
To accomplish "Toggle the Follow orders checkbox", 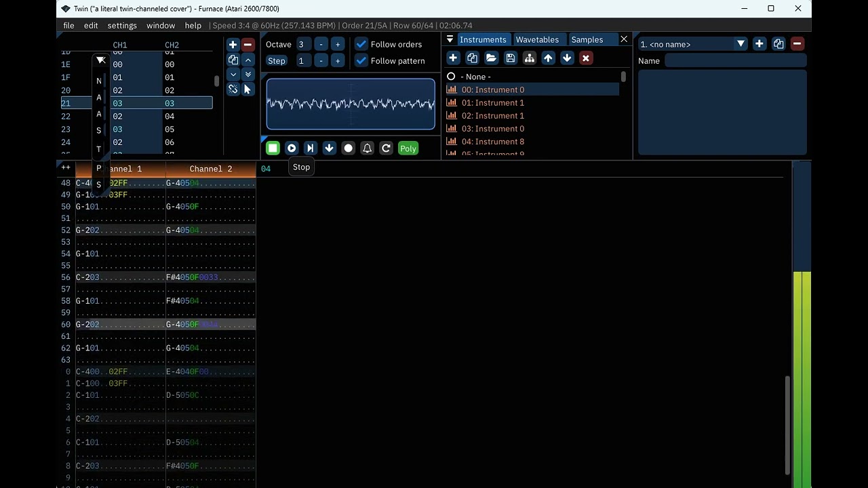I will (x=361, y=44).
